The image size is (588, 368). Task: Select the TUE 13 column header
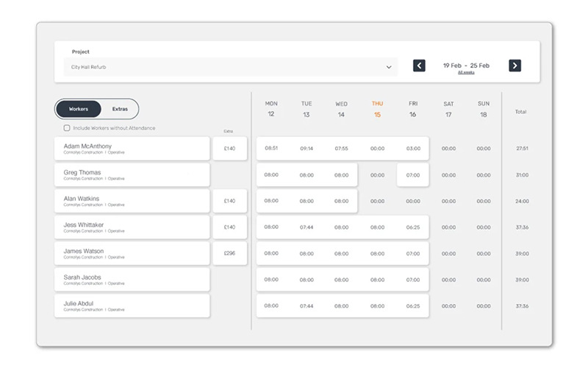306,109
